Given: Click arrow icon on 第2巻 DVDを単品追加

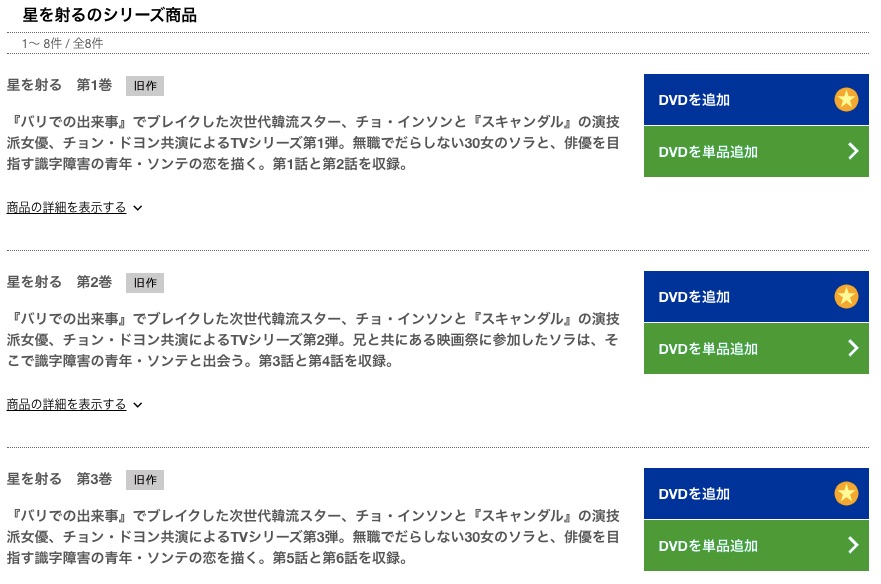Looking at the screenshot, I should pos(853,348).
